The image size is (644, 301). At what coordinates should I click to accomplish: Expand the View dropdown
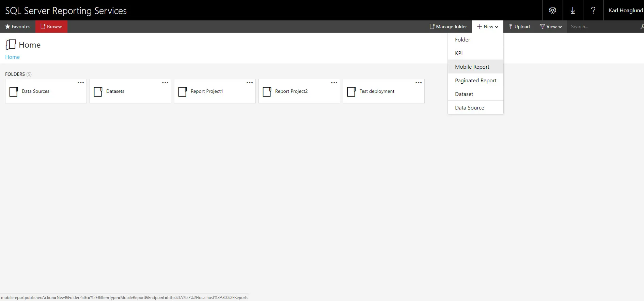(551, 27)
